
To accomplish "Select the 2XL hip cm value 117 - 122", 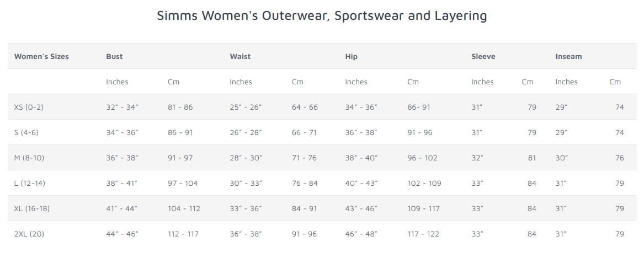I will [x=423, y=234].
